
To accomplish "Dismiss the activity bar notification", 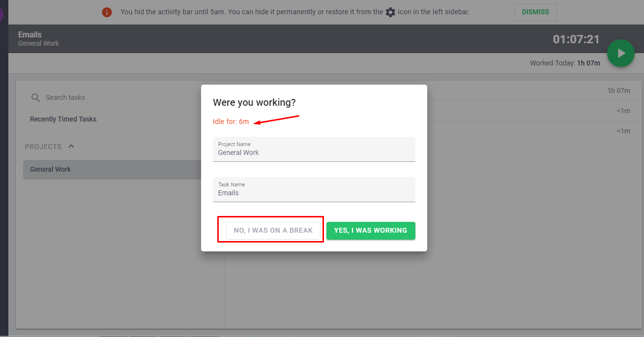I will click(535, 12).
